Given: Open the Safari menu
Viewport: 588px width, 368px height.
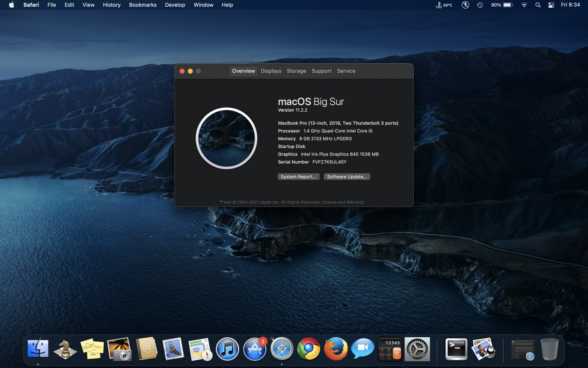Looking at the screenshot, I should [x=31, y=5].
